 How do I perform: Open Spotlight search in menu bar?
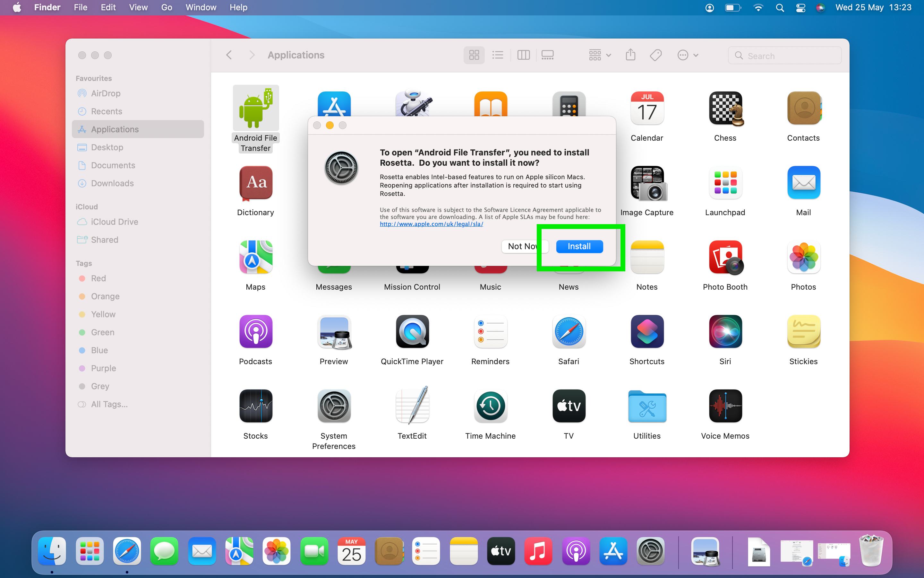tap(780, 8)
